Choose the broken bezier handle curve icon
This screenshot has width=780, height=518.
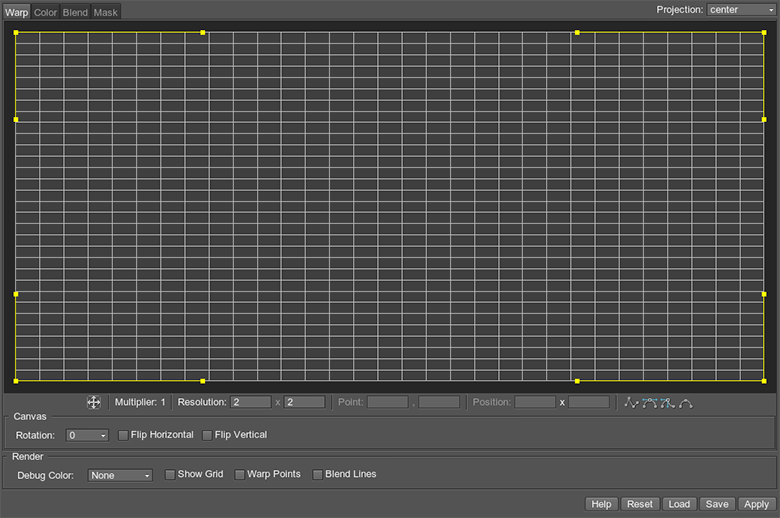click(x=667, y=403)
